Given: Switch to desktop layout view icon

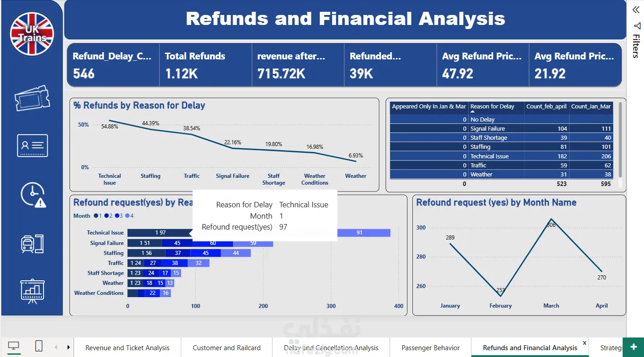Looking at the screenshot, I should [14, 347].
